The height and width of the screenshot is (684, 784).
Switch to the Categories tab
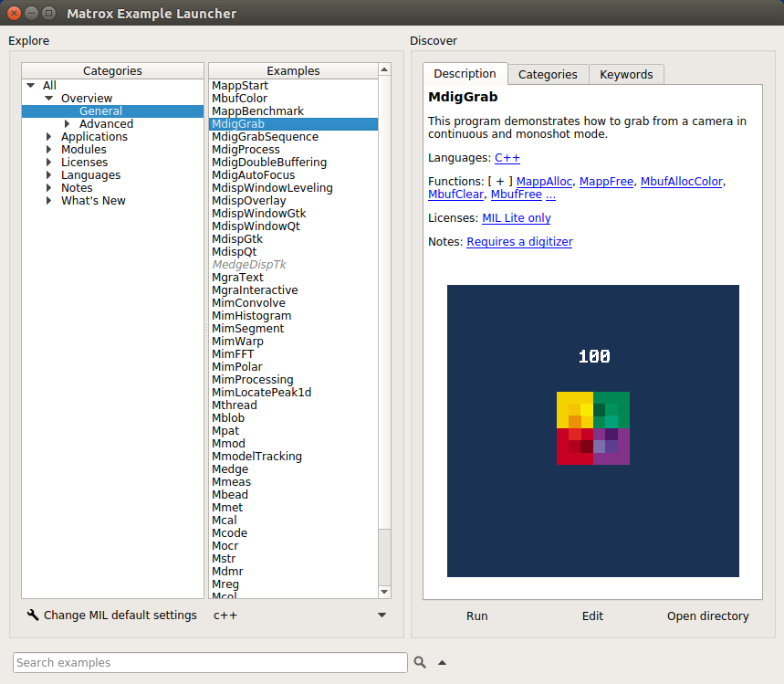pyautogui.click(x=548, y=74)
